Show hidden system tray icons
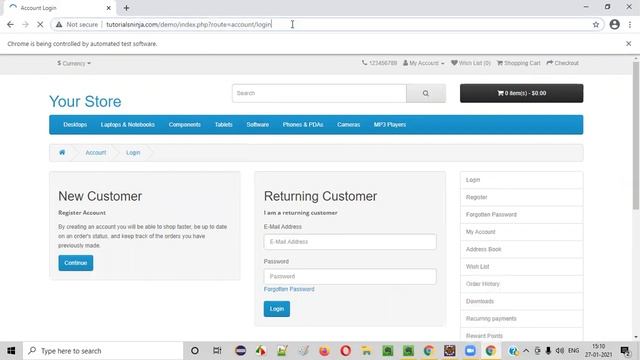Image resolution: width=640 pixels, height=360 pixels. pos(526,351)
